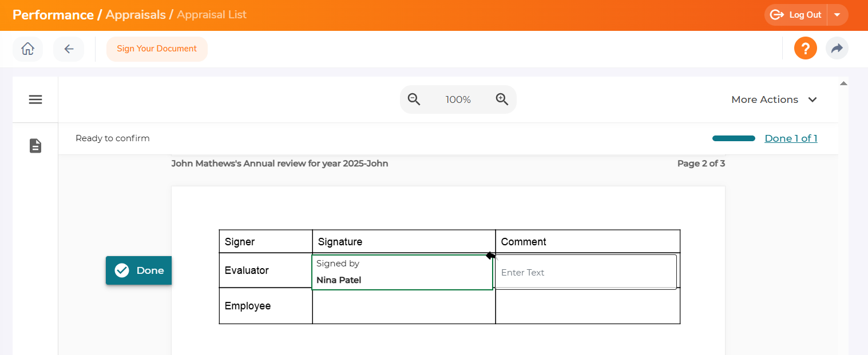Click the Enter Text comment field
Screen dimensions: 868x355
coord(585,272)
